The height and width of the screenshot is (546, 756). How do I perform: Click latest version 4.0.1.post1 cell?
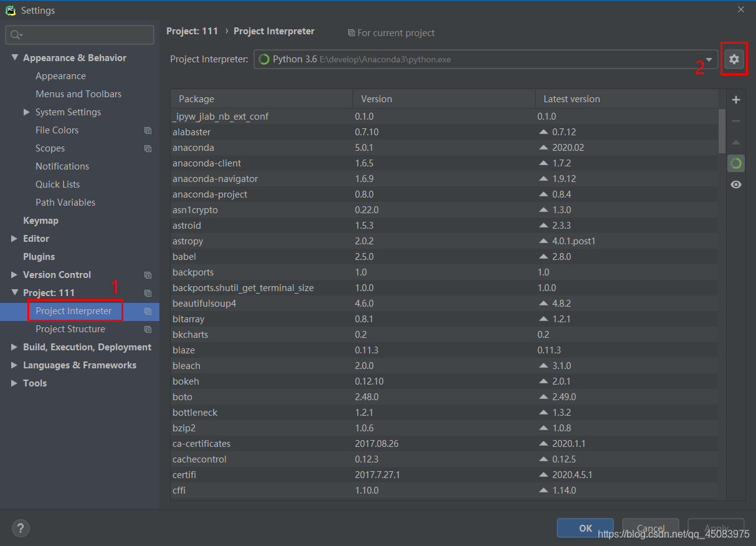tap(574, 241)
